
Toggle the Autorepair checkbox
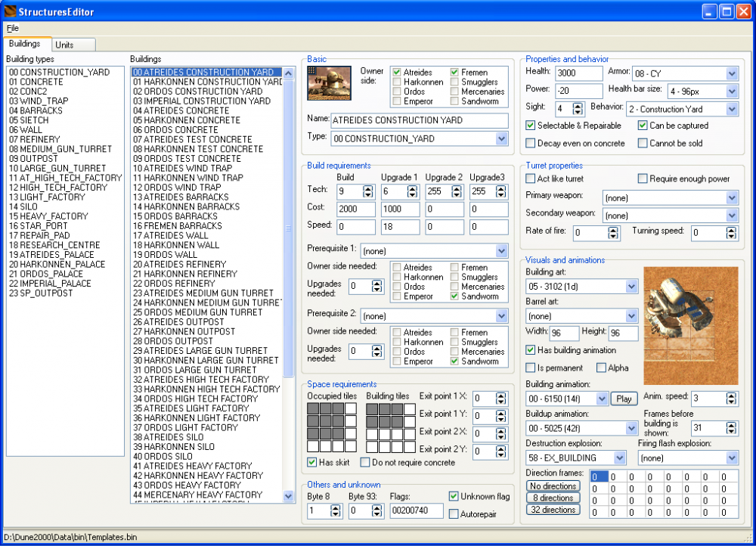[454, 514]
